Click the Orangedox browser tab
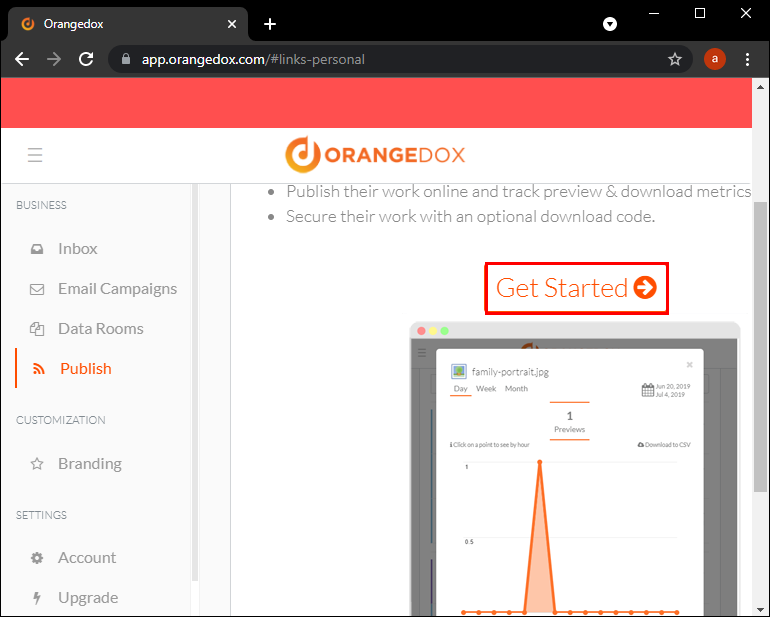Screen dimensions: 770x617 [x=128, y=24]
